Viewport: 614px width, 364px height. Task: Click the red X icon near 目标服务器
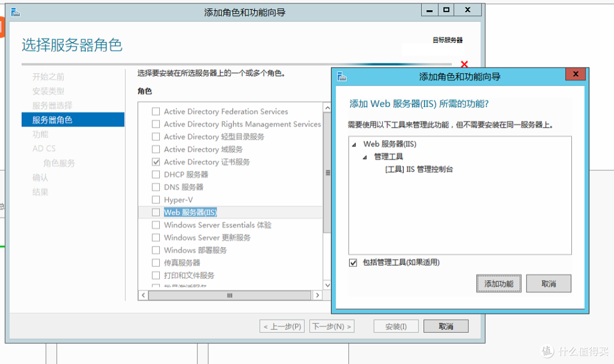pyautogui.click(x=464, y=64)
